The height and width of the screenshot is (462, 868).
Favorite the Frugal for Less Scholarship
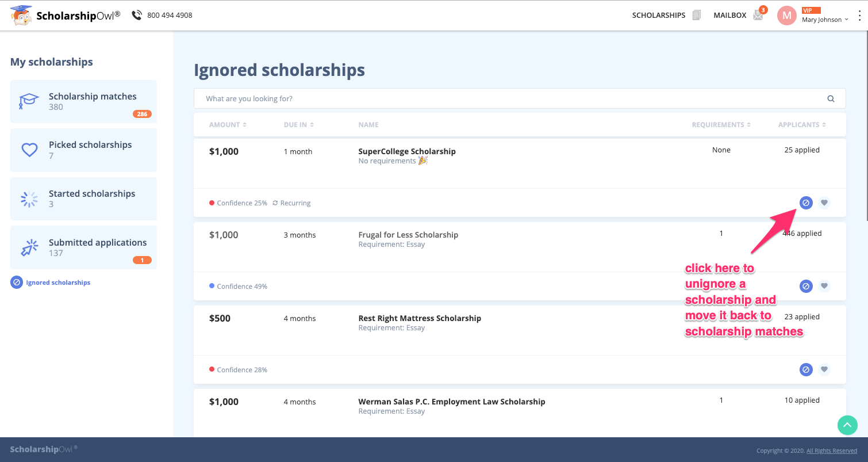(824, 286)
